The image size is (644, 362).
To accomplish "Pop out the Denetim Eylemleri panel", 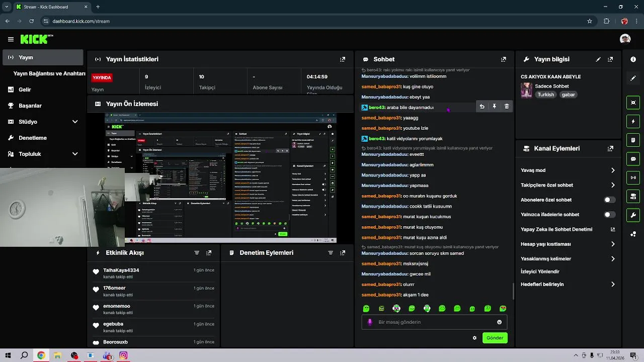I will coord(343,253).
